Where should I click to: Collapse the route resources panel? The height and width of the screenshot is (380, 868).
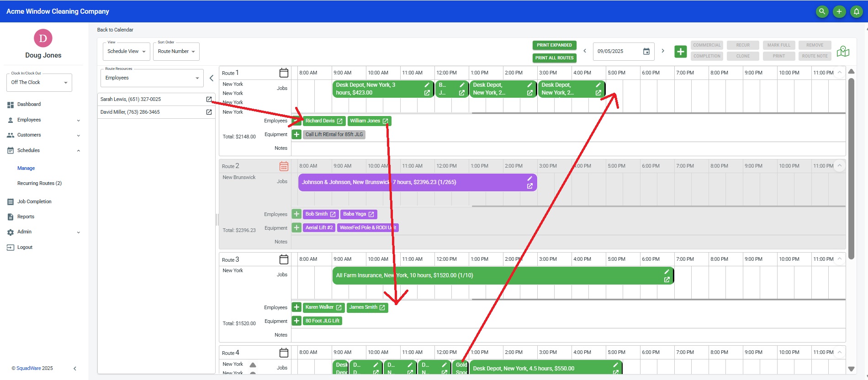click(x=211, y=78)
